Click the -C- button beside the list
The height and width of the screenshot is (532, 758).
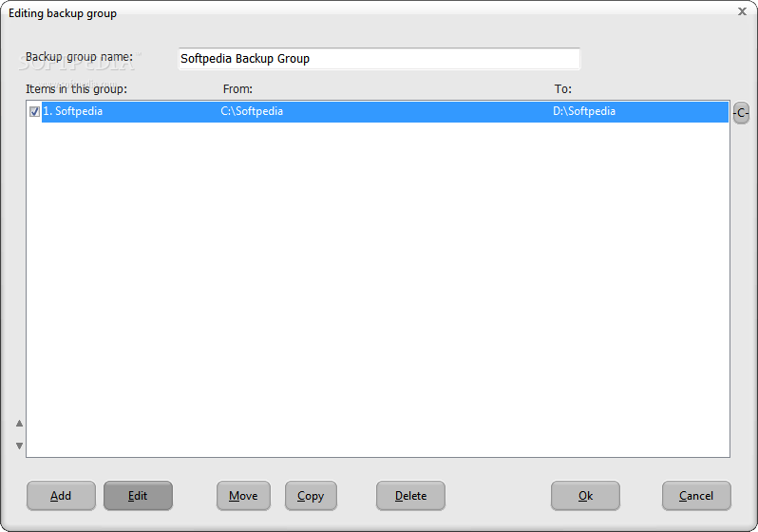[741, 113]
